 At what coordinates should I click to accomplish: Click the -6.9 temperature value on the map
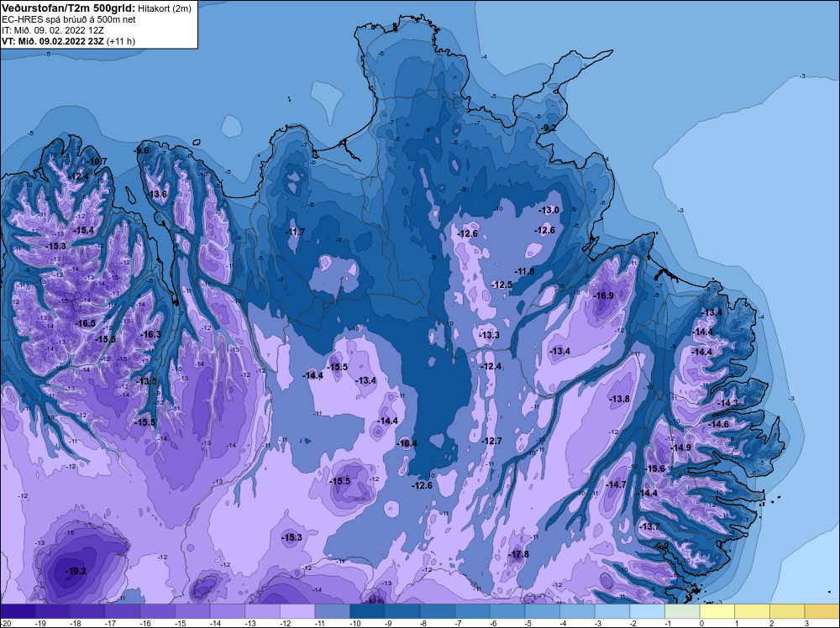[662, 546]
